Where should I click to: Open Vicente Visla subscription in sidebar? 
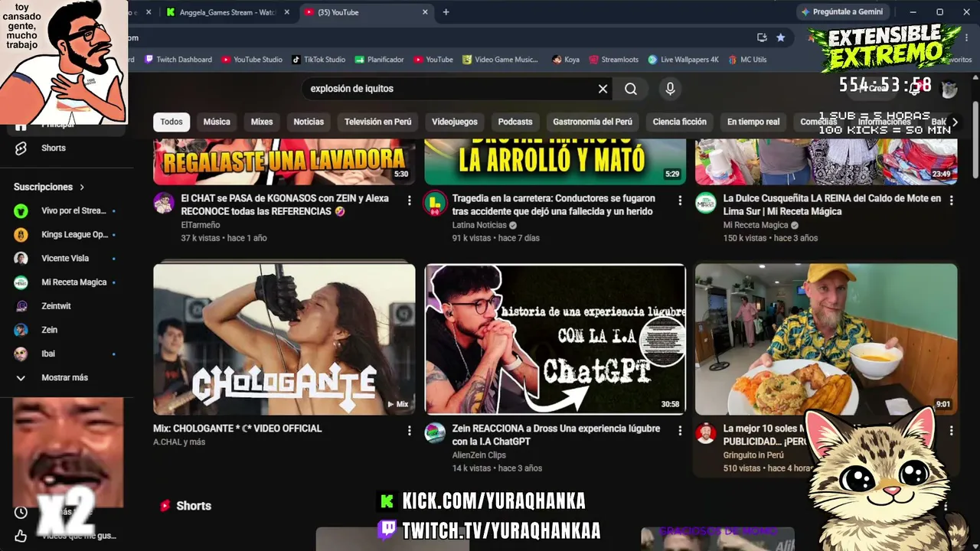pos(65,259)
